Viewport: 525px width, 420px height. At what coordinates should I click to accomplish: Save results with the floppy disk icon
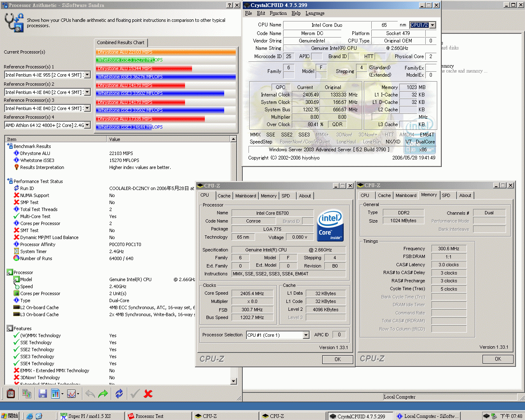(42, 394)
